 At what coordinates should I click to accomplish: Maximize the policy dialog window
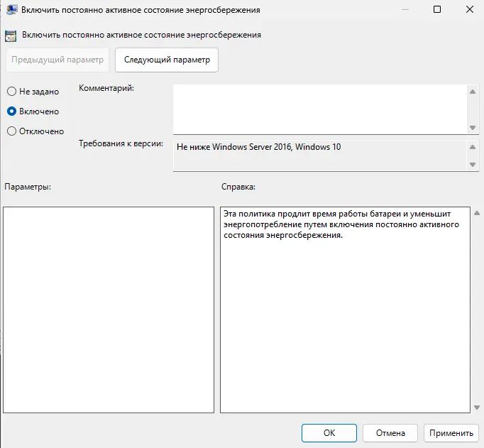(x=436, y=10)
